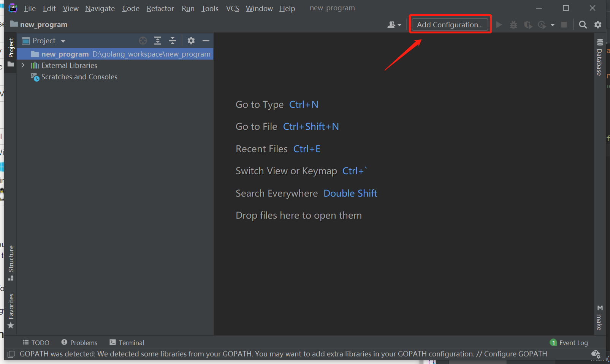Click the Configure GOPATH status message
610x364 pixels.
pos(283,354)
